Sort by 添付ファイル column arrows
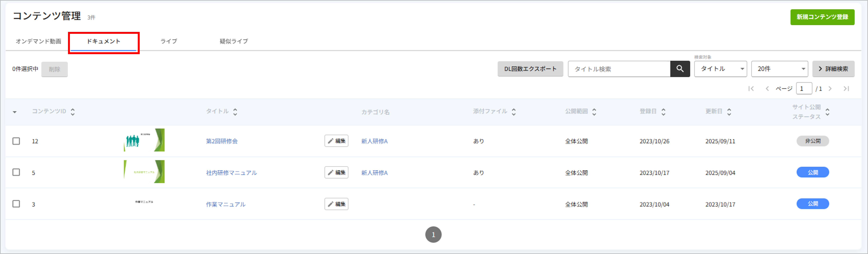Screen dimensions: 868x254 514,112
